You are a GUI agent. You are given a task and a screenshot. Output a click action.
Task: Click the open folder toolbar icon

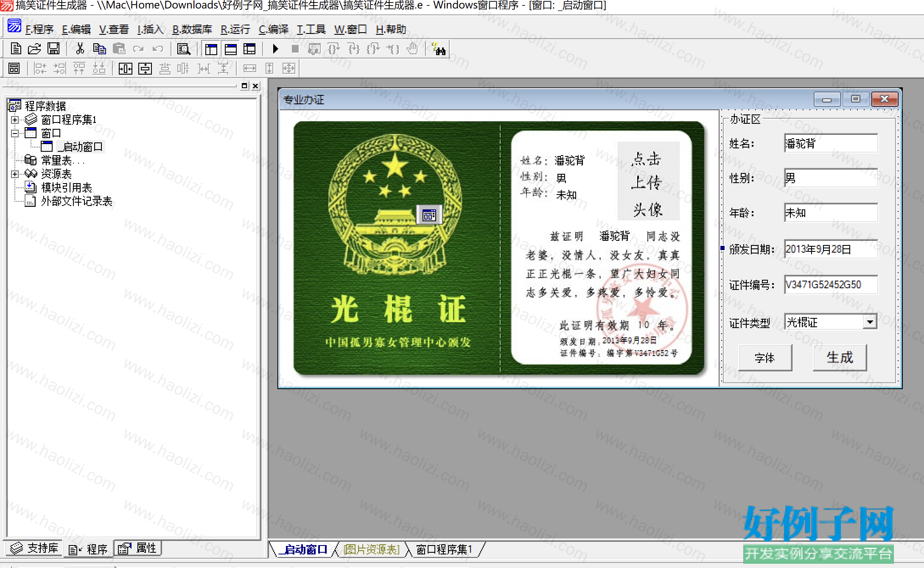pos(34,49)
